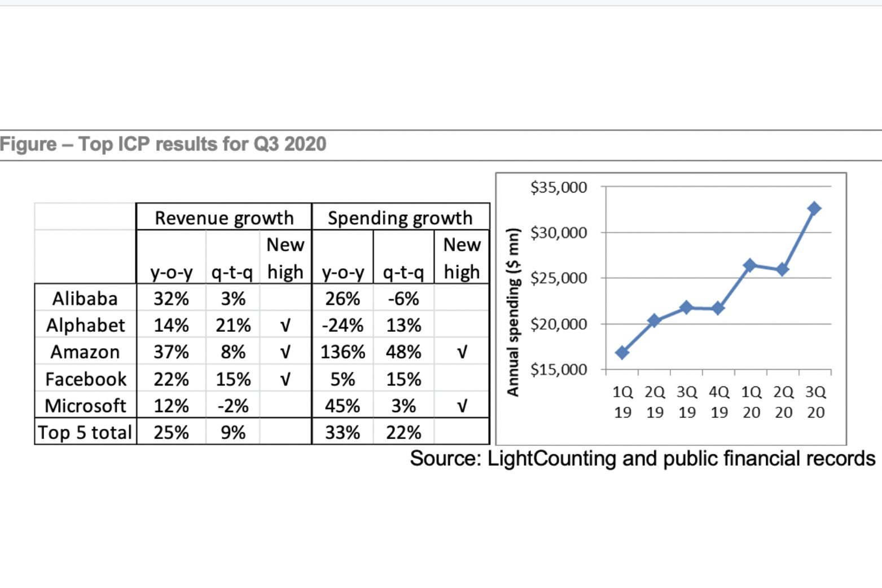Screen dimensions: 882x588
Task: Click the "2Q 19" x-axis label
Action: point(655,402)
